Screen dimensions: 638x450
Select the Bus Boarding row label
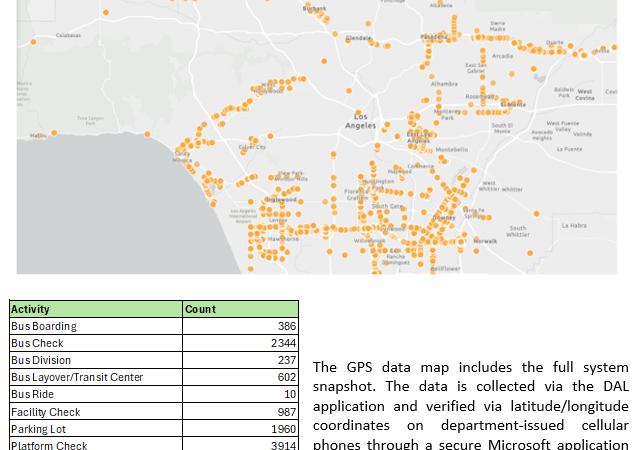point(44,326)
